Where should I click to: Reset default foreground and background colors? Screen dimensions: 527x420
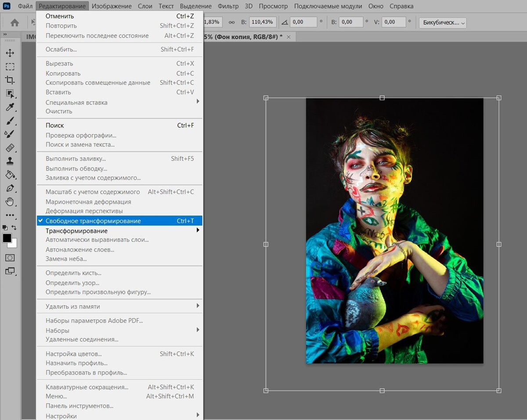(5, 228)
